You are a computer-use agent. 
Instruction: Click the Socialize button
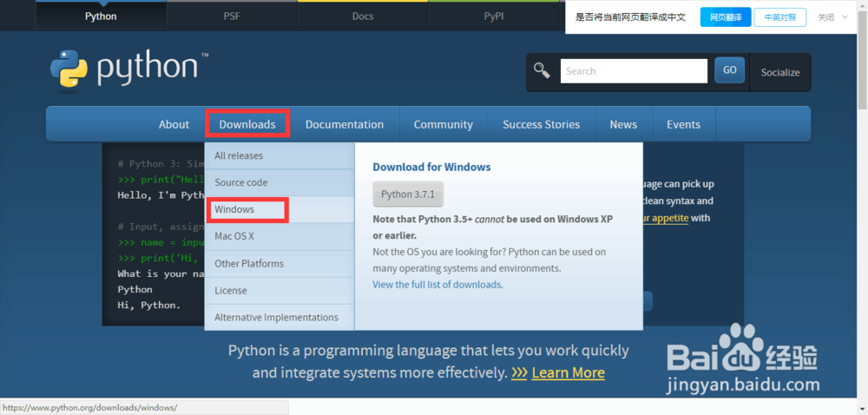pos(780,72)
